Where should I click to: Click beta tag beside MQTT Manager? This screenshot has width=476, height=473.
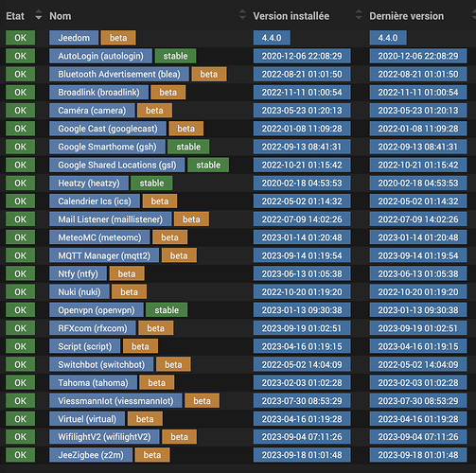[x=179, y=255]
